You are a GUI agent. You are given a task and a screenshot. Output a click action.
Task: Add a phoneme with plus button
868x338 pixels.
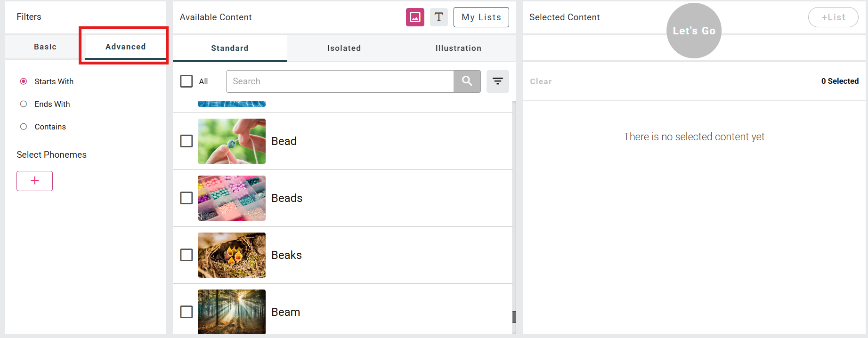(34, 181)
